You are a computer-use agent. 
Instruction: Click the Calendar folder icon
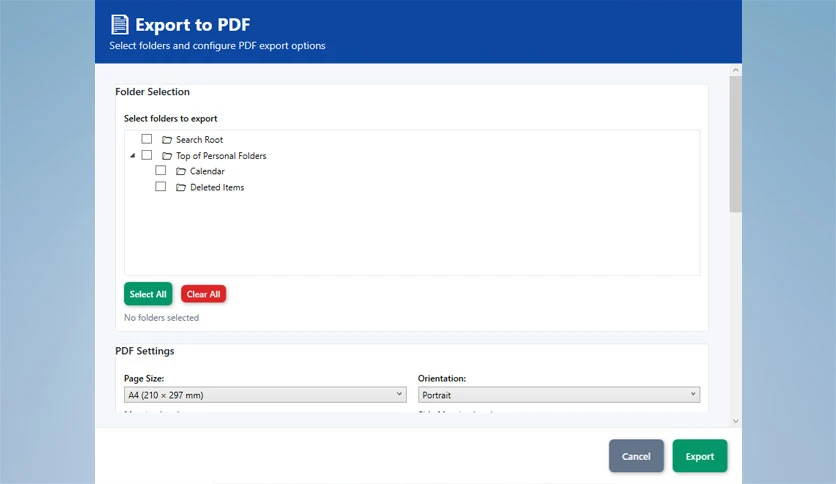181,171
